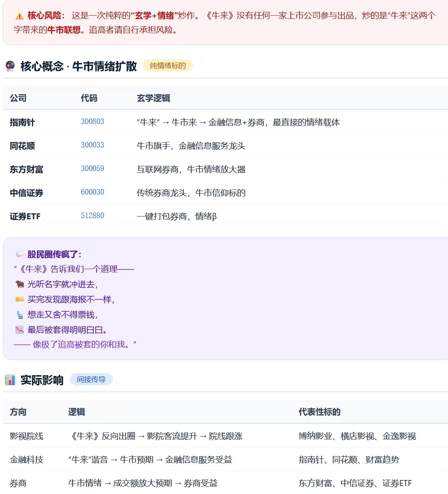Click the heading 实际影响

point(42,380)
